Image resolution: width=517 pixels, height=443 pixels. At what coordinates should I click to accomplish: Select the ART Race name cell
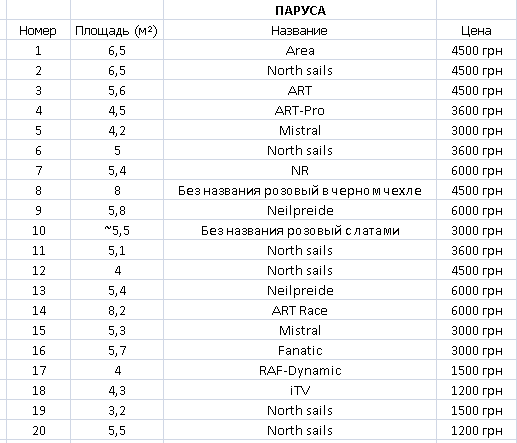(300, 310)
